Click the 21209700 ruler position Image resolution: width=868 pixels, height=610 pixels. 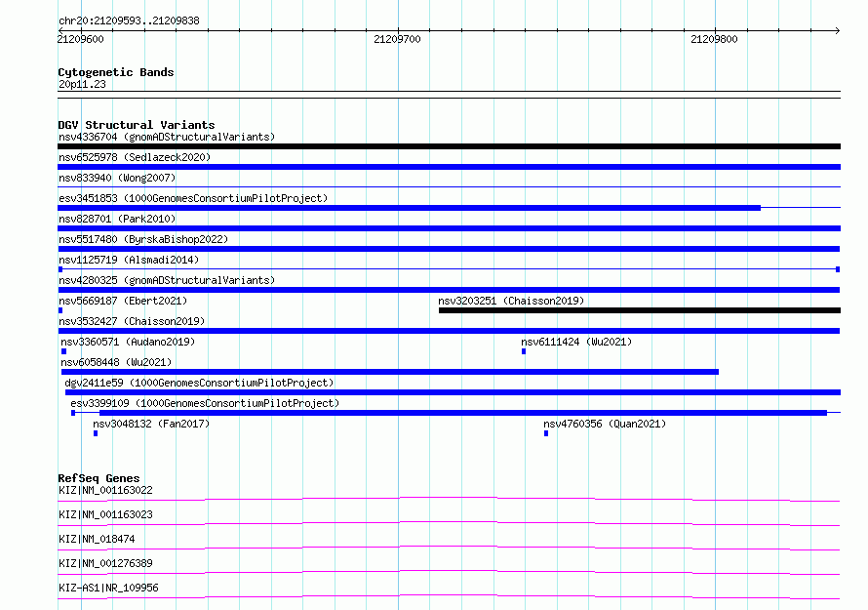(x=398, y=39)
